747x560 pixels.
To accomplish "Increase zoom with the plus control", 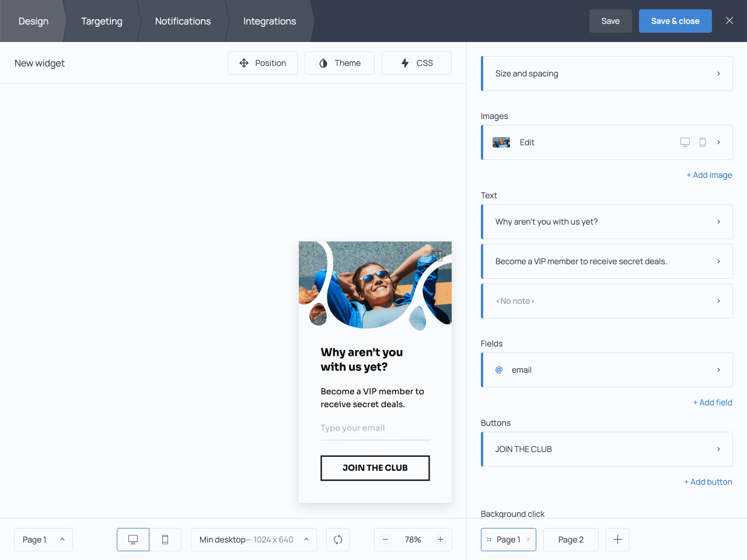I will click(x=441, y=540).
